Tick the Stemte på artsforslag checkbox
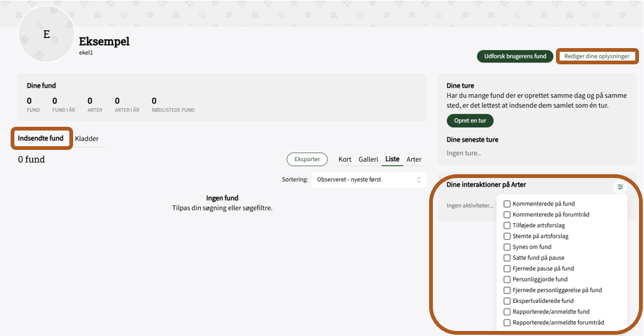The height and width of the screenshot is (336, 644). 507,236
